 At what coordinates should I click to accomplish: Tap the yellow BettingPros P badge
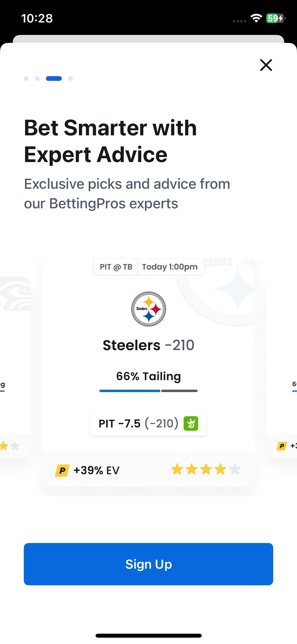point(62,471)
